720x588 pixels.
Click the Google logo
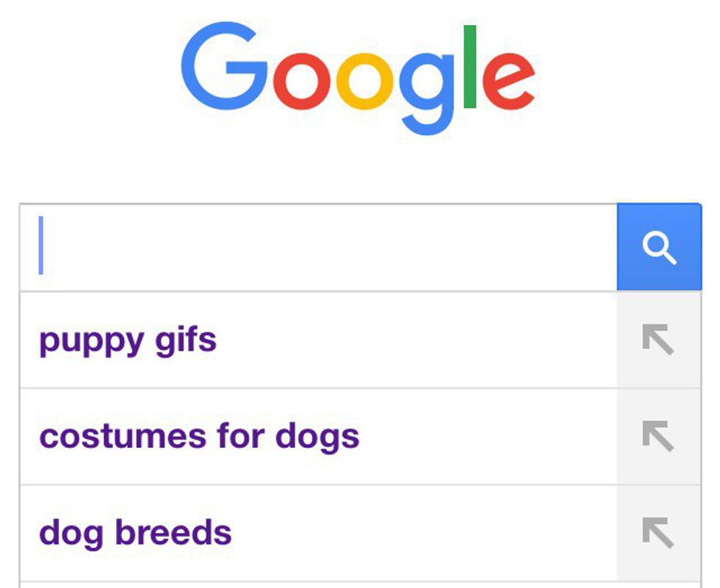point(358,77)
